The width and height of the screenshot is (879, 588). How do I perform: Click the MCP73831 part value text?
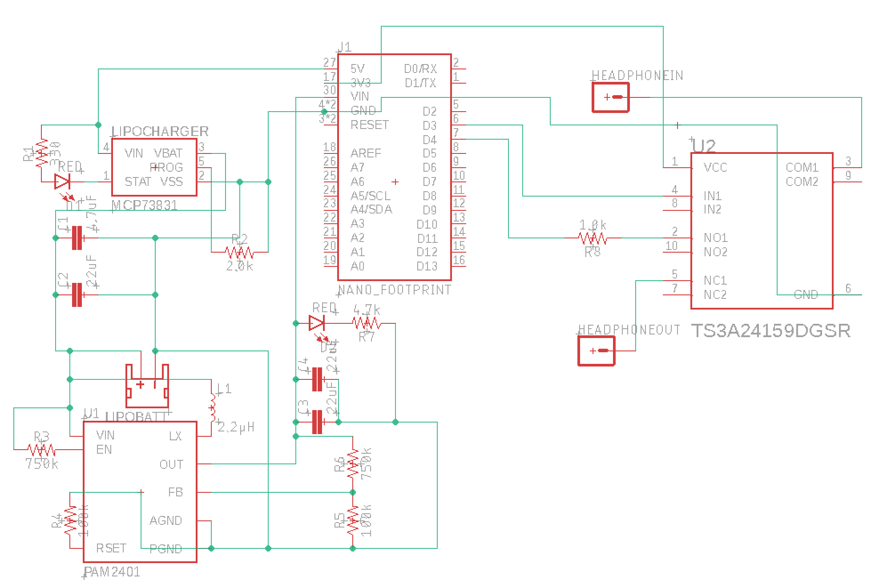[145, 205]
